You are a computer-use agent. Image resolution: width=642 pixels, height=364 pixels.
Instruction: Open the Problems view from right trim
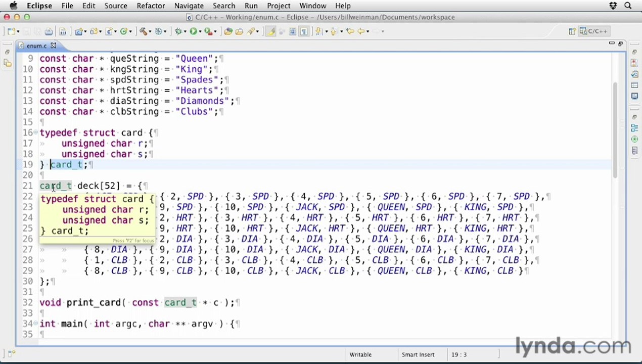634,63
